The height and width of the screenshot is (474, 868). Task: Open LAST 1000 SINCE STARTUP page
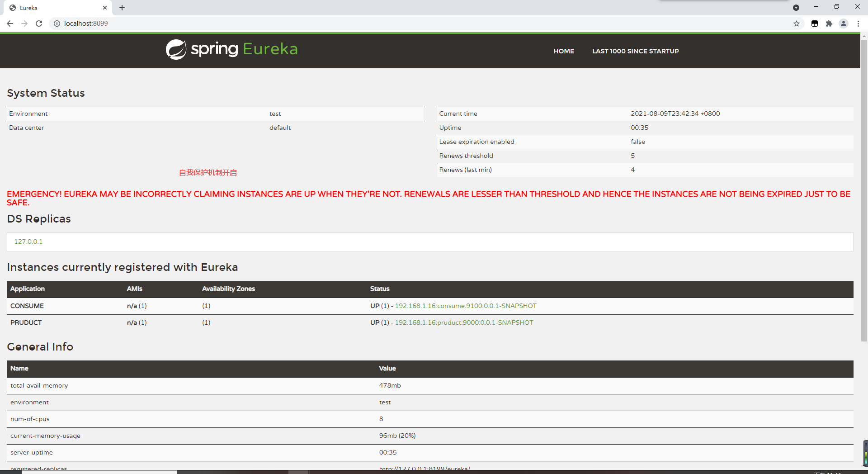[636, 51]
